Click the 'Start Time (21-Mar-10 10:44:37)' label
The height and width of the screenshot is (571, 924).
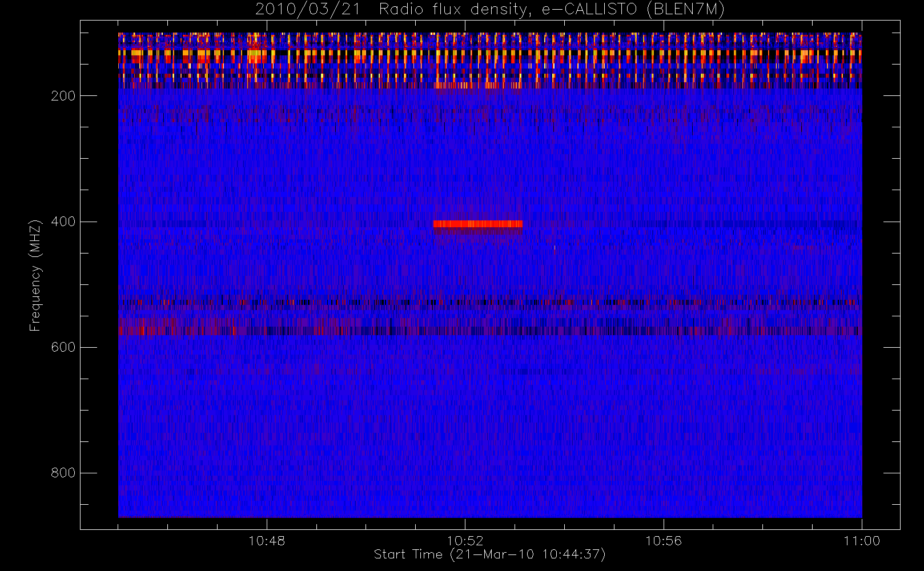click(489, 554)
